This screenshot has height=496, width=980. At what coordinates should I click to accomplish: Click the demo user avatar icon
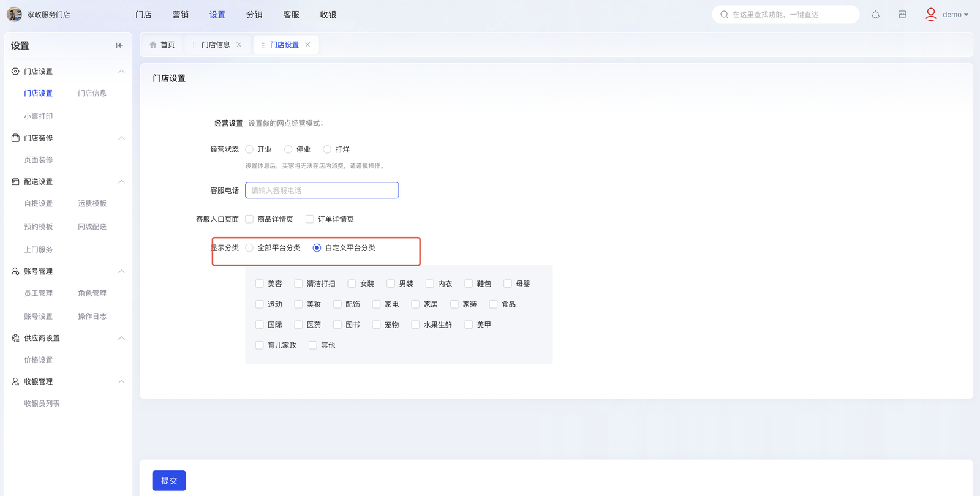(x=930, y=14)
